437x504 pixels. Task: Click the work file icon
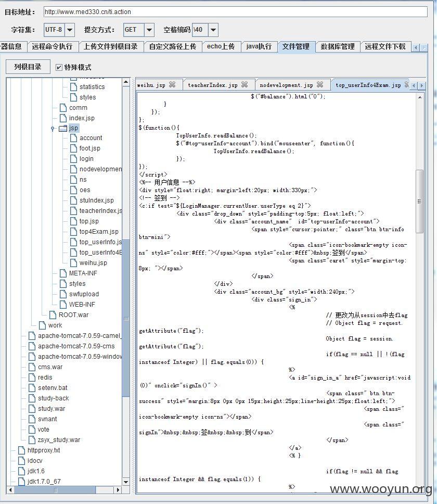42,325
